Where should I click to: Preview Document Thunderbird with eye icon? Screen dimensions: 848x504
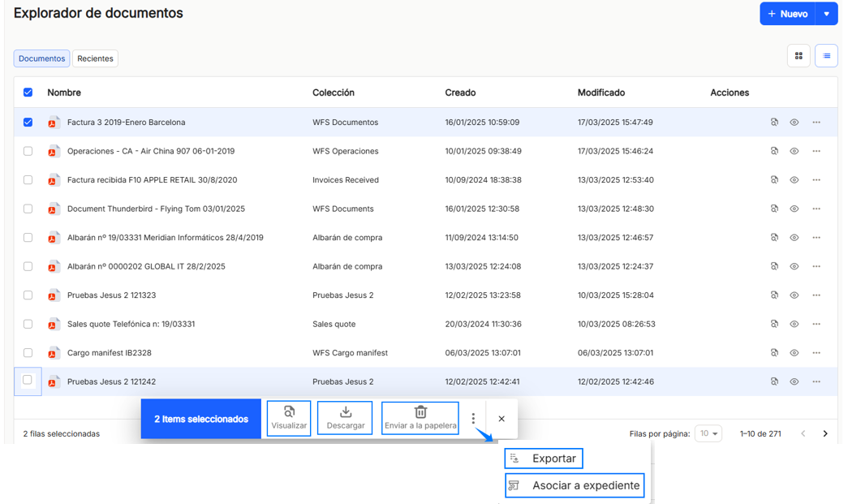[x=794, y=209]
